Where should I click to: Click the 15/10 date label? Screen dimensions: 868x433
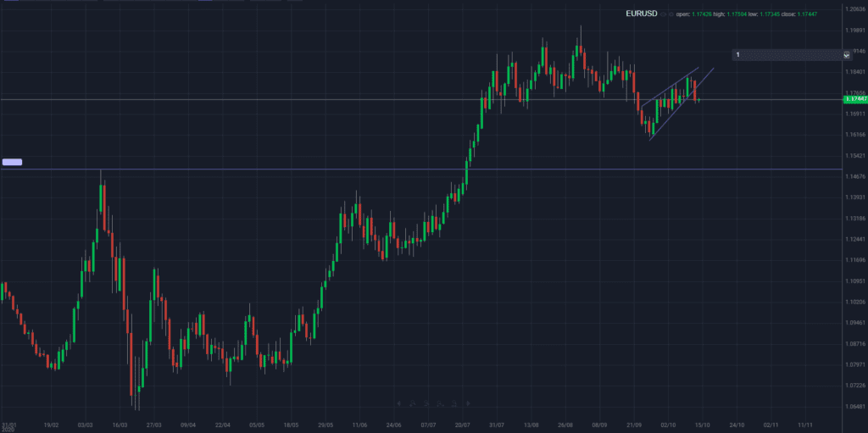click(703, 425)
